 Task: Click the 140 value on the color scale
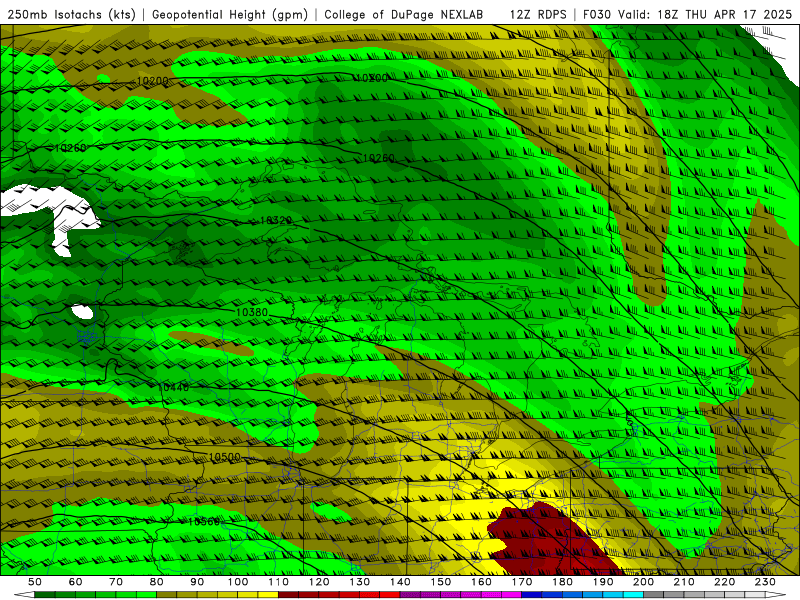point(400,582)
